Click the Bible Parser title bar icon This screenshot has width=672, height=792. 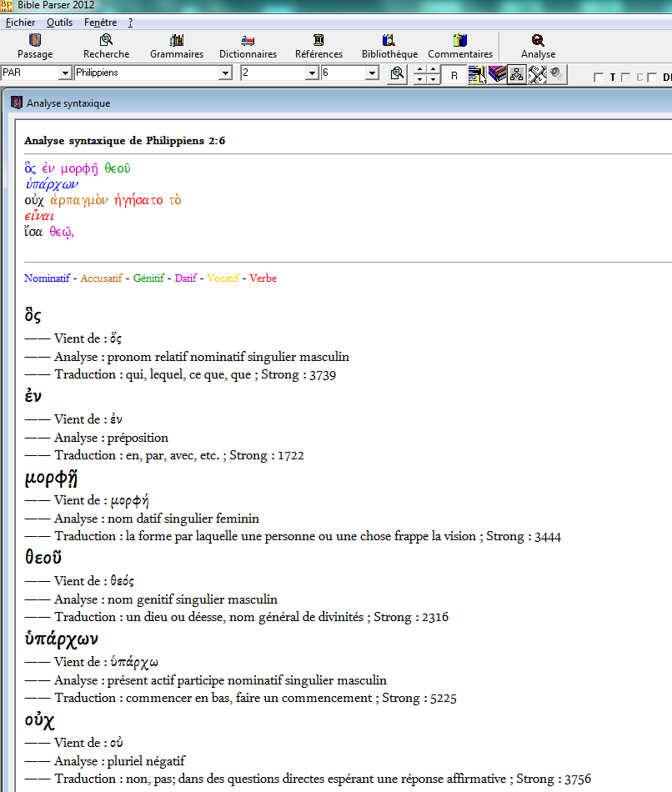6,5
